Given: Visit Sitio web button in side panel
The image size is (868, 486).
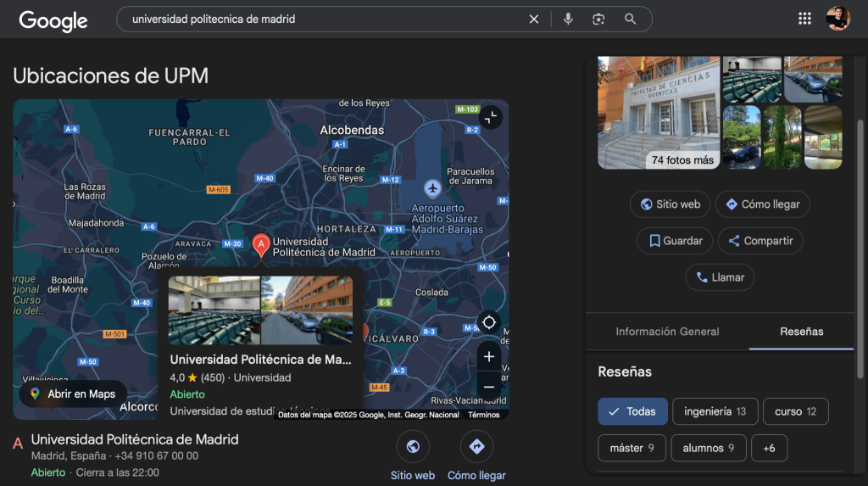Looking at the screenshot, I should [670, 204].
